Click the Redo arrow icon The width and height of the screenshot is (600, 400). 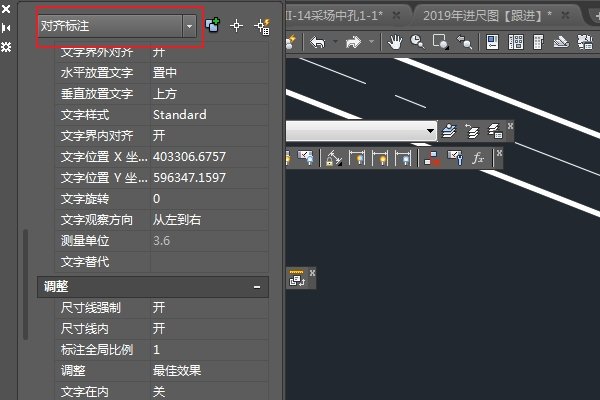coord(351,42)
